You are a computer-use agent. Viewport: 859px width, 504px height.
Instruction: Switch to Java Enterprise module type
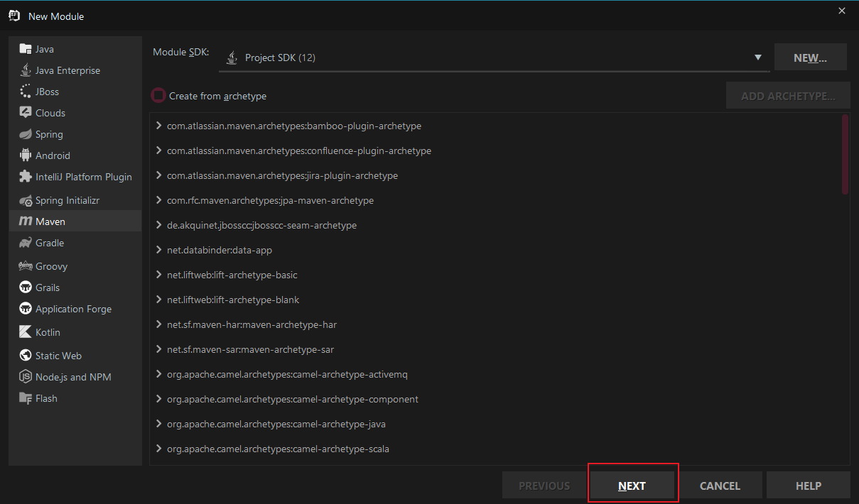[x=67, y=70]
